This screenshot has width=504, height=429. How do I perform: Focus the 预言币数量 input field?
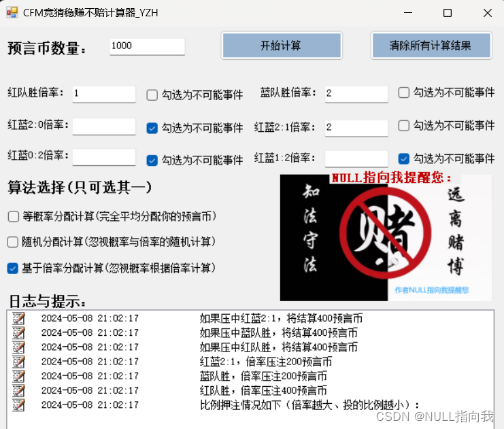point(147,46)
